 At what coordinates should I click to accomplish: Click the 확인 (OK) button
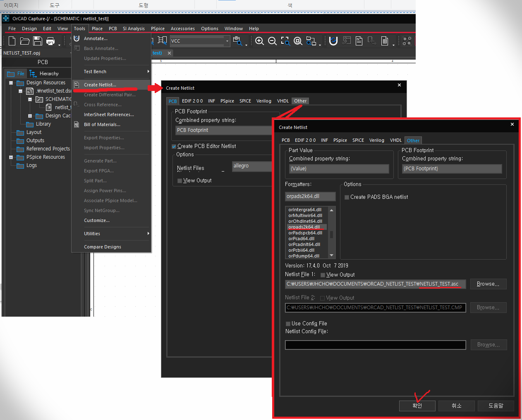[417, 406]
